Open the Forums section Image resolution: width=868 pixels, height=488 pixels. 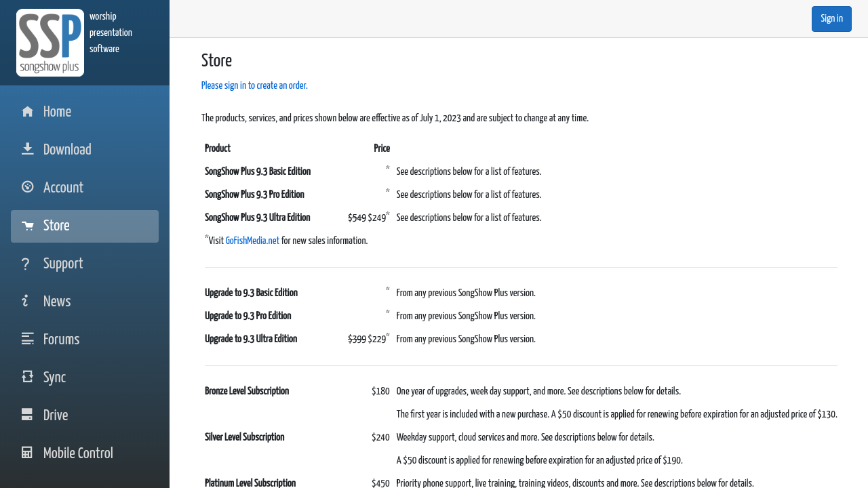pos(61,340)
